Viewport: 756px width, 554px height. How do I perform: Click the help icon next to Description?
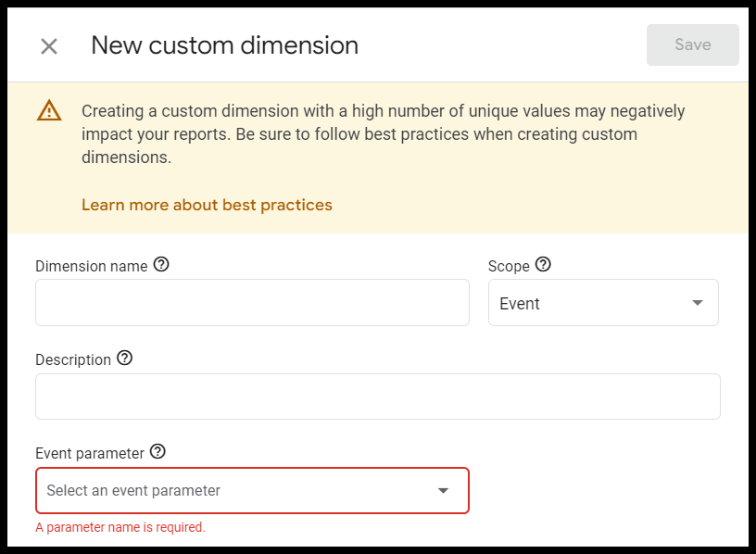(125, 359)
